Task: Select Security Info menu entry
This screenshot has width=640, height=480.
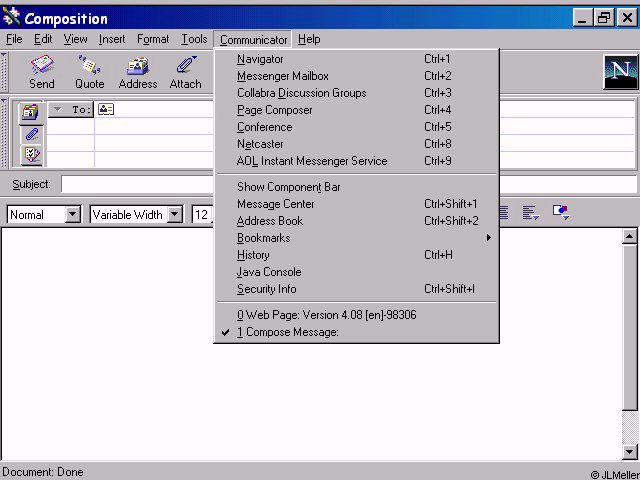Action: coord(356,289)
